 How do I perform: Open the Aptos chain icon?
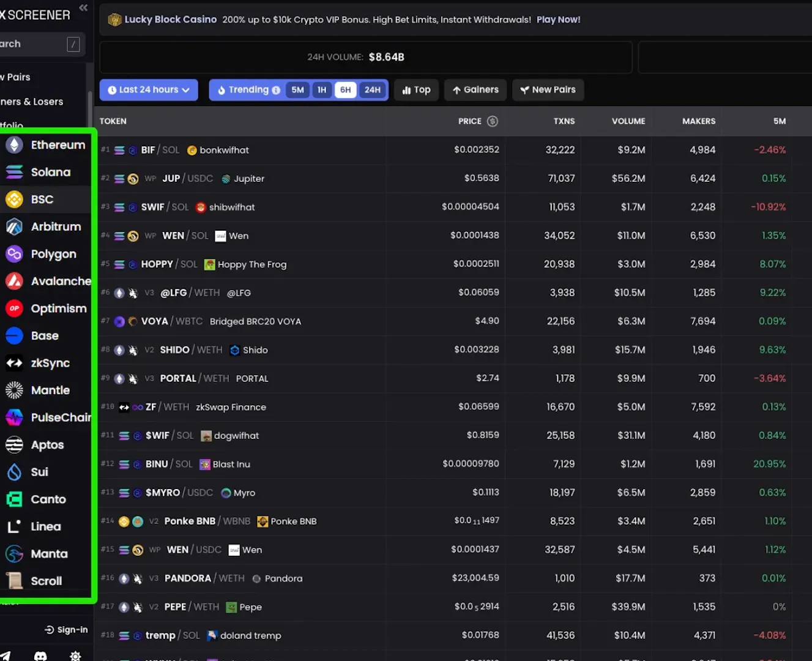click(14, 444)
